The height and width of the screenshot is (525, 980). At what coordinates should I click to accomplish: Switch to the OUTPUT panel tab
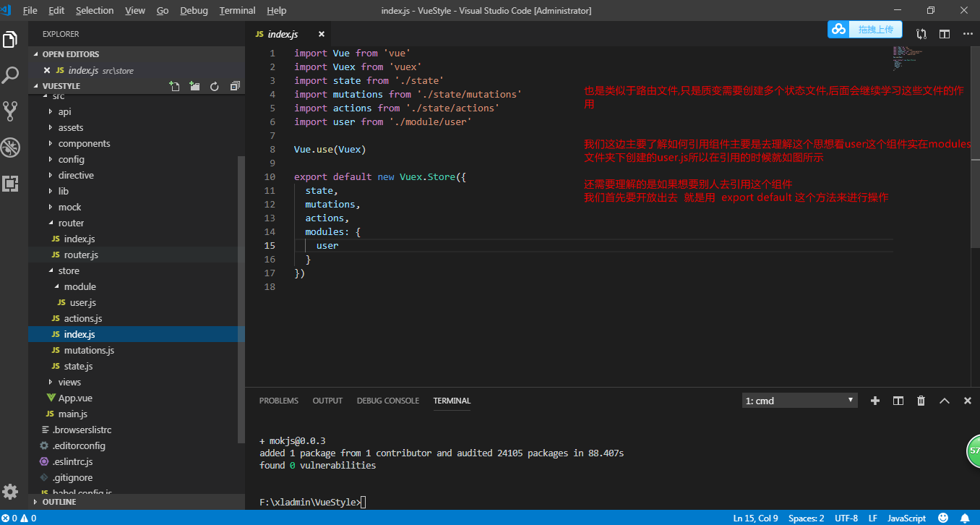pyautogui.click(x=327, y=401)
